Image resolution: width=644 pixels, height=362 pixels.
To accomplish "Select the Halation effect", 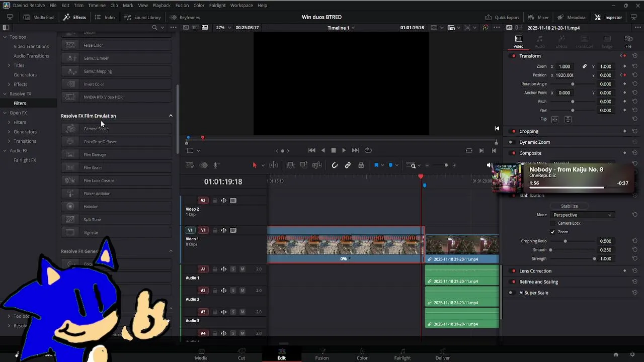I will point(116,207).
